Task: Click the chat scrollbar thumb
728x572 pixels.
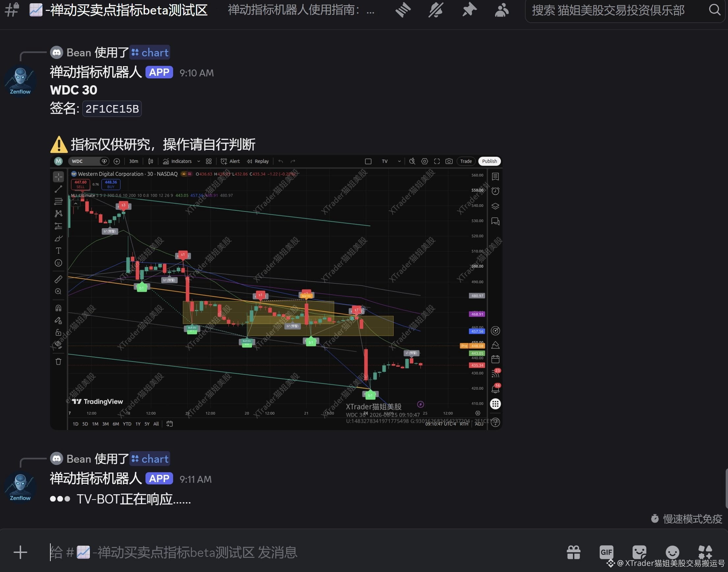Action: point(726,489)
